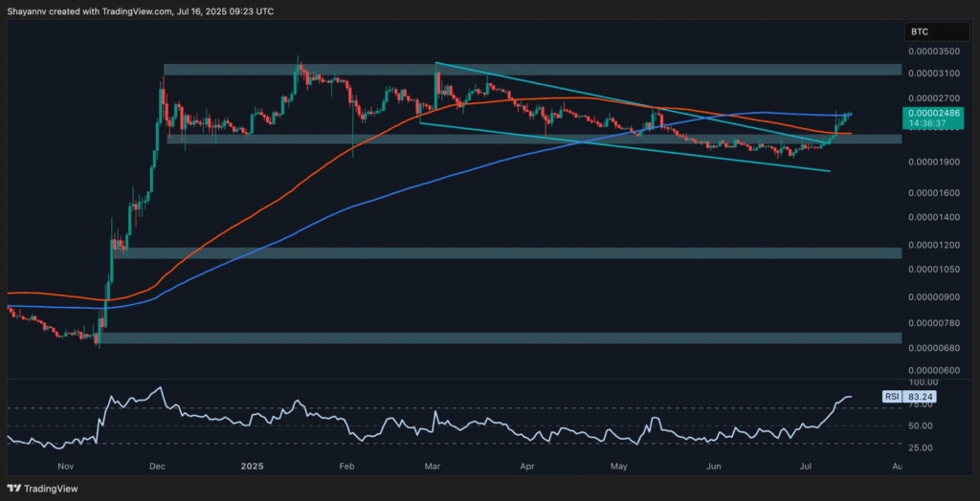
Task: Click the Dec label on time axis
Action: (x=159, y=466)
